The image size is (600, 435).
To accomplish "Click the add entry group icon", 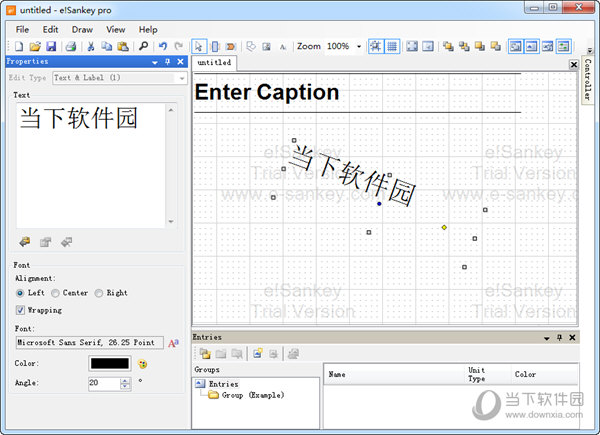I will pyautogui.click(x=205, y=354).
